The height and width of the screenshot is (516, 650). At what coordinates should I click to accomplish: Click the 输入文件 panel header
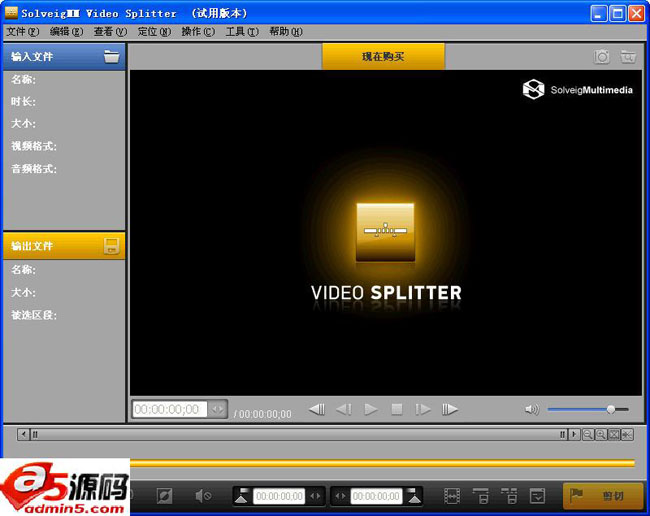(x=64, y=57)
